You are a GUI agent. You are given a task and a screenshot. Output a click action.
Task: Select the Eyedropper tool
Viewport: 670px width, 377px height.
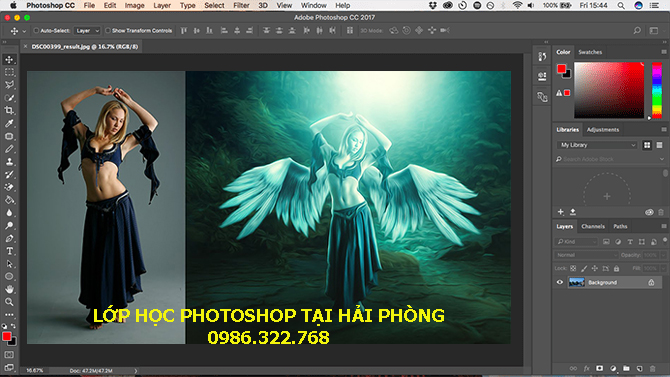point(9,124)
